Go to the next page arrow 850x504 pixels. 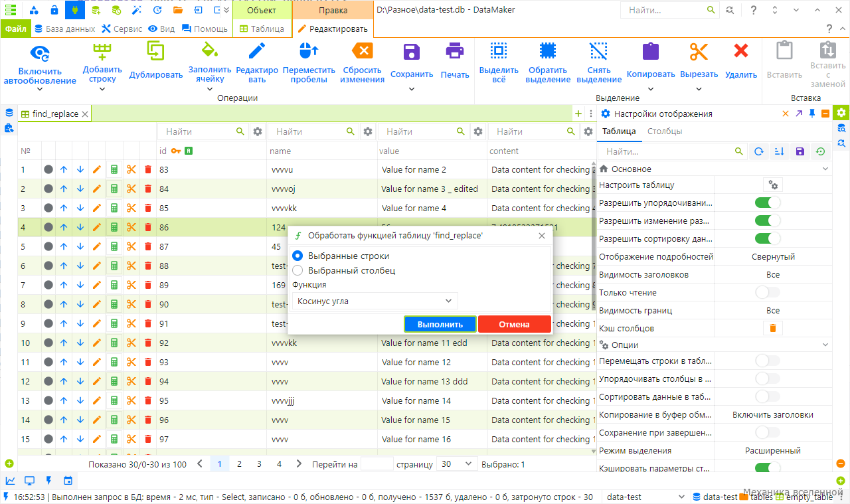coord(299,464)
